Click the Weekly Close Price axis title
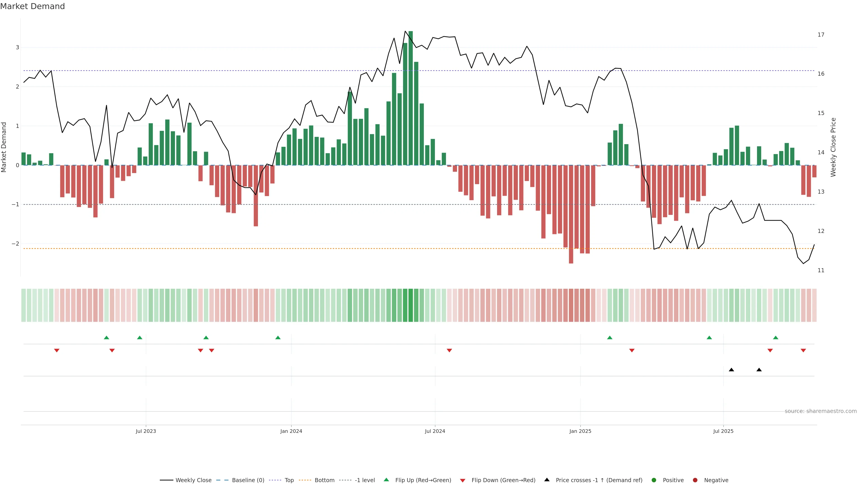 click(x=833, y=147)
